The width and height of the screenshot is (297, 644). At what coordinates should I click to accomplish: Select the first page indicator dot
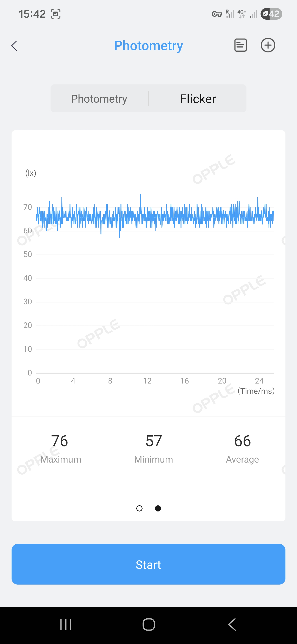click(x=139, y=508)
